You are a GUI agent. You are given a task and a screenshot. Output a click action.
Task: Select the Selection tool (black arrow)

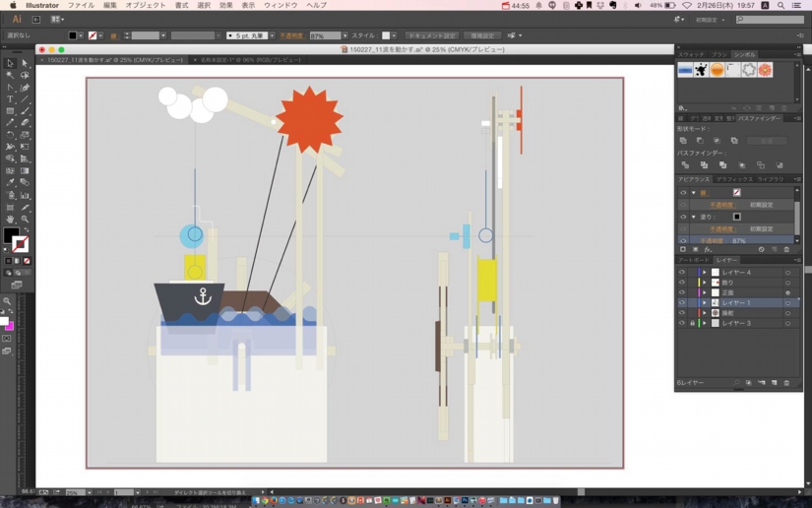[10, 63]
